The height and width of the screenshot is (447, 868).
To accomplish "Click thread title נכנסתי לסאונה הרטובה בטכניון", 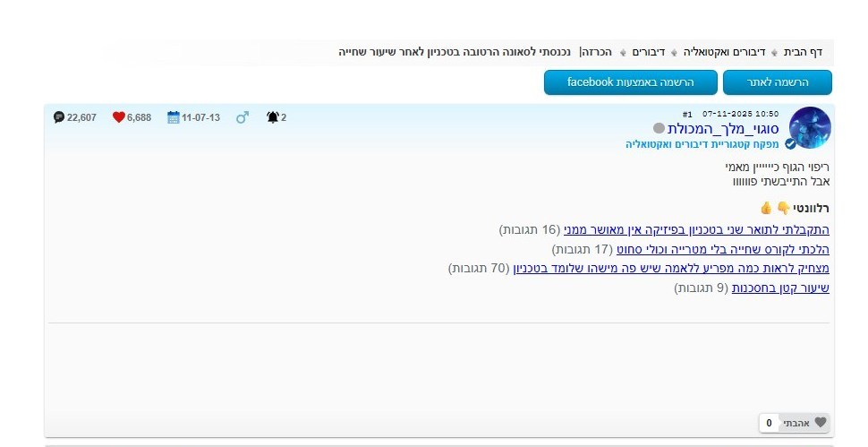I will (x=455, y=52).
